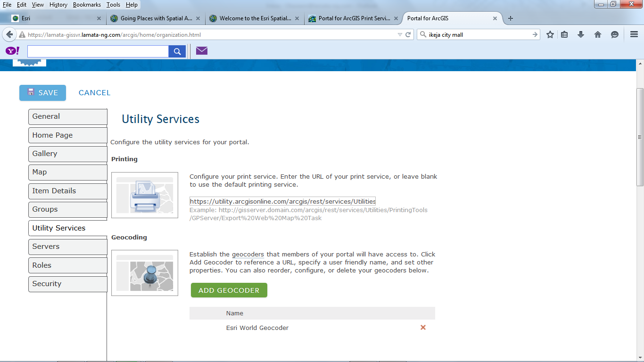The image size is (644, 362).
Task: Open the Downloads arrow icon
Action: click(x=581, y=34)
